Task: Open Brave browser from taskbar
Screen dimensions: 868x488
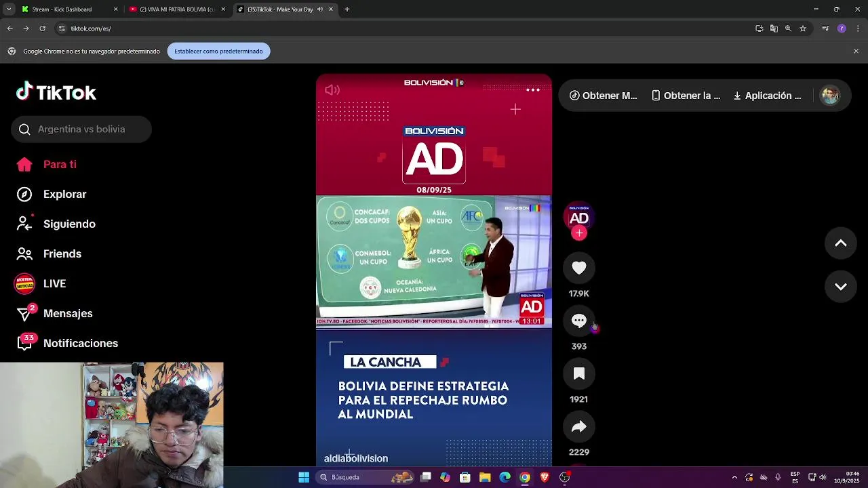Action: (545, 477)
